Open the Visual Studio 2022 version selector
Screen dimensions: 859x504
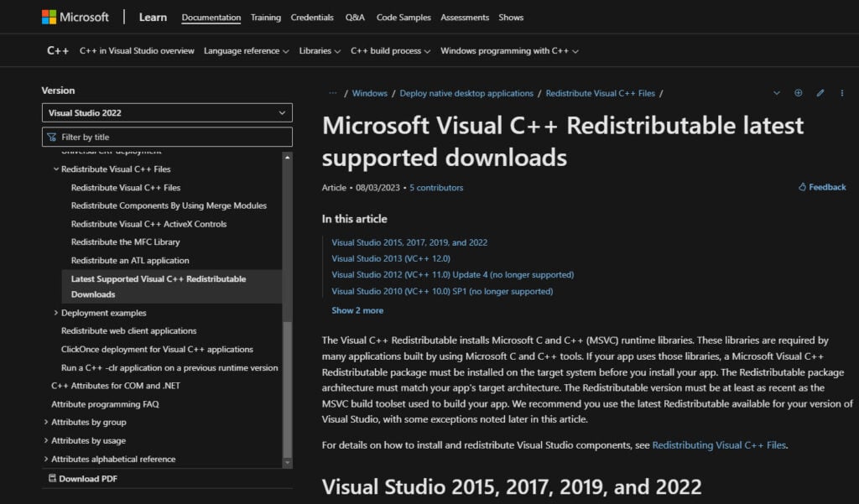[167, 113]
